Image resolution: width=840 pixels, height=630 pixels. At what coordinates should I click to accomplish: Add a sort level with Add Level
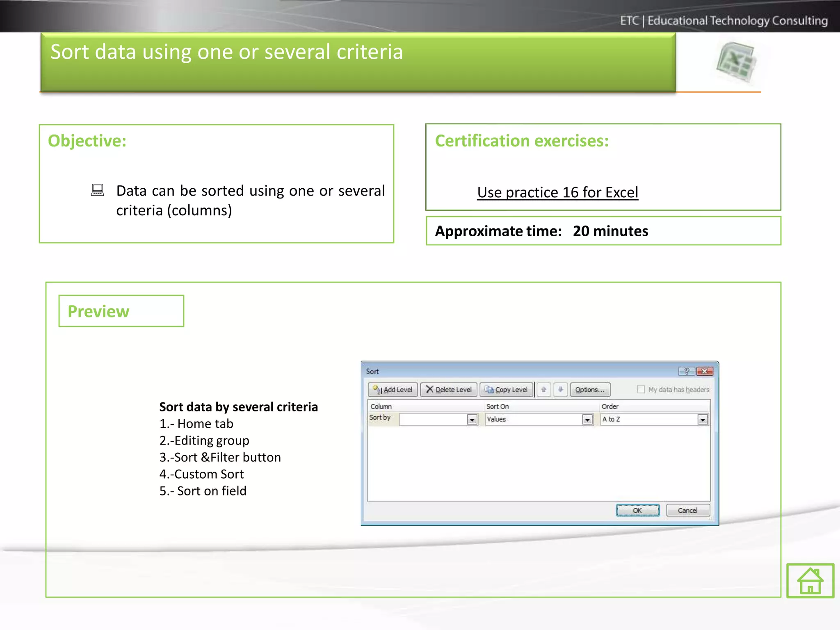393,390
